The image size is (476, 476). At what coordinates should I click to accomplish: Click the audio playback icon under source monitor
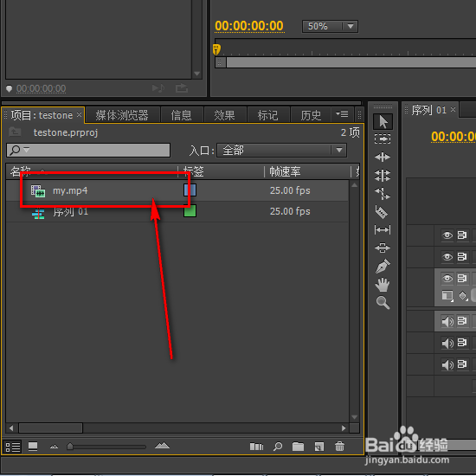(158, 88)
